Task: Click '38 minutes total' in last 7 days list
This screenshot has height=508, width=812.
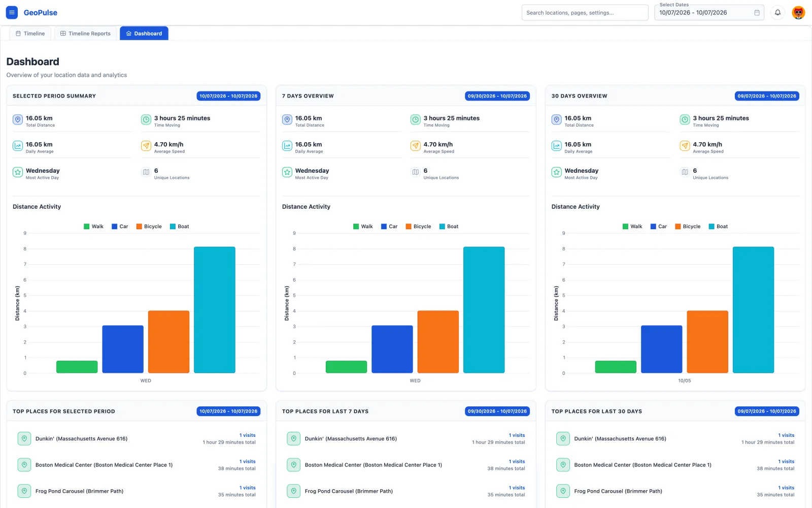Action: 506,468
